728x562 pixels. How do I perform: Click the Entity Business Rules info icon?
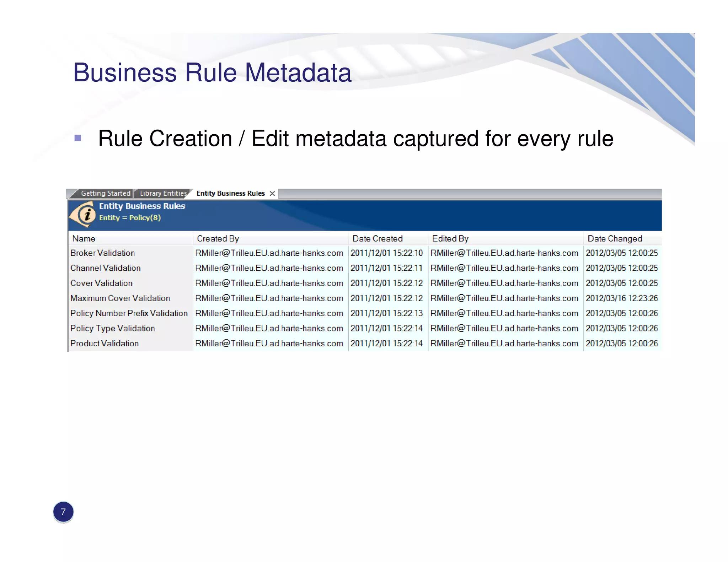pos(83,214)
